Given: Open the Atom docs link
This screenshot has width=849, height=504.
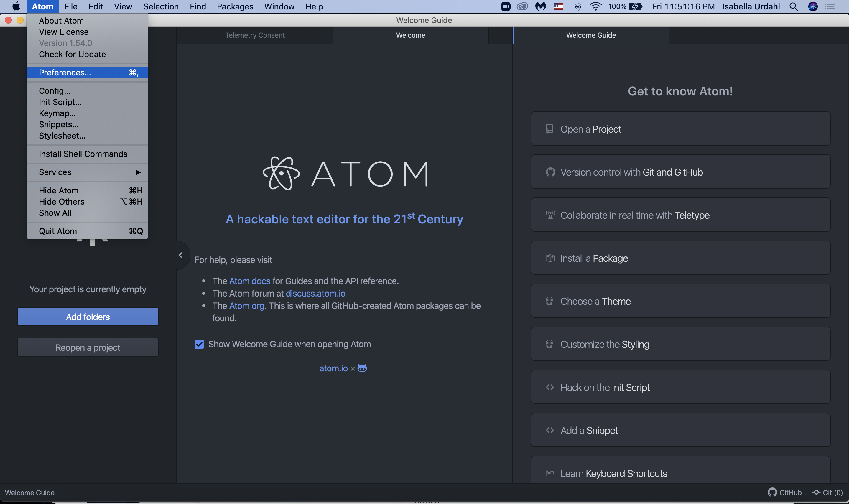Looking at the screenshot, I should (250, 281).
